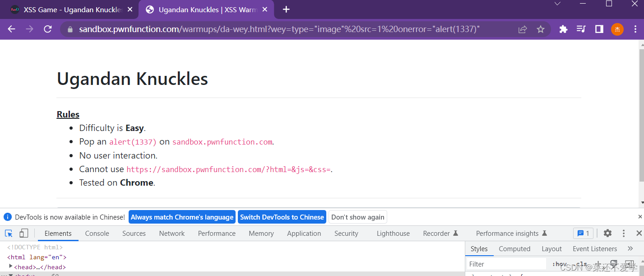This screenshot has height=276, width=644.
Task: Switch to the Layout sidebar tab
Action: pos(551,249)
